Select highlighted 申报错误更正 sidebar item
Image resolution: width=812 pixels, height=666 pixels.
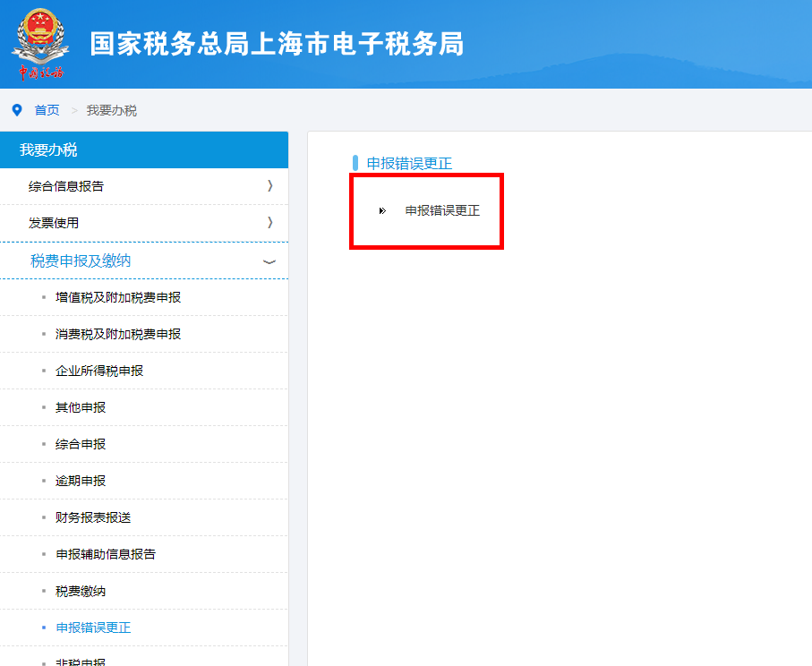[93, 628]
